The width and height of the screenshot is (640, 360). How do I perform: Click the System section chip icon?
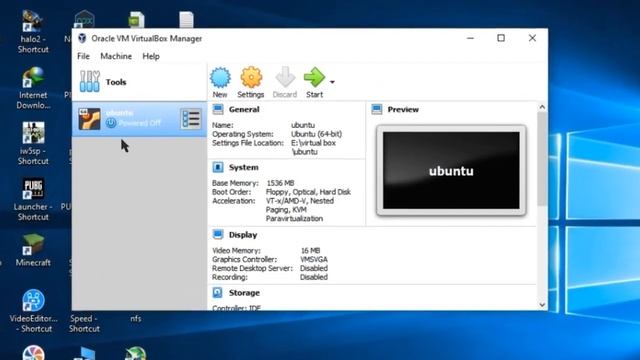[218, 167]
